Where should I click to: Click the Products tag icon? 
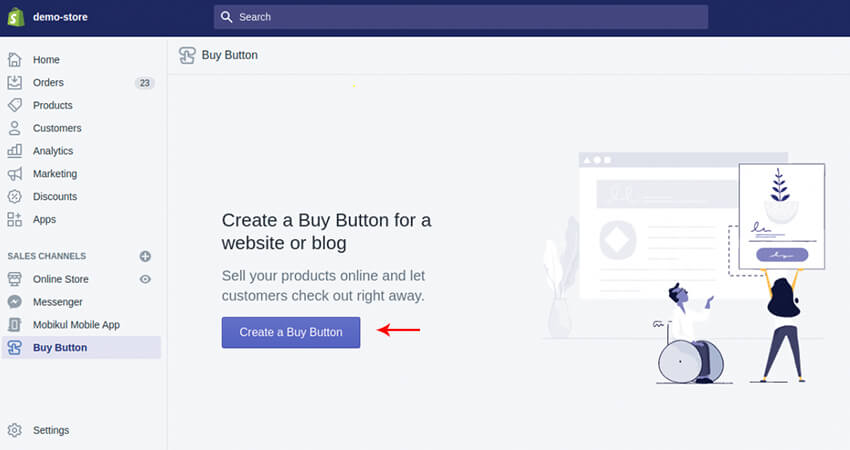click(x=15, y=105)
